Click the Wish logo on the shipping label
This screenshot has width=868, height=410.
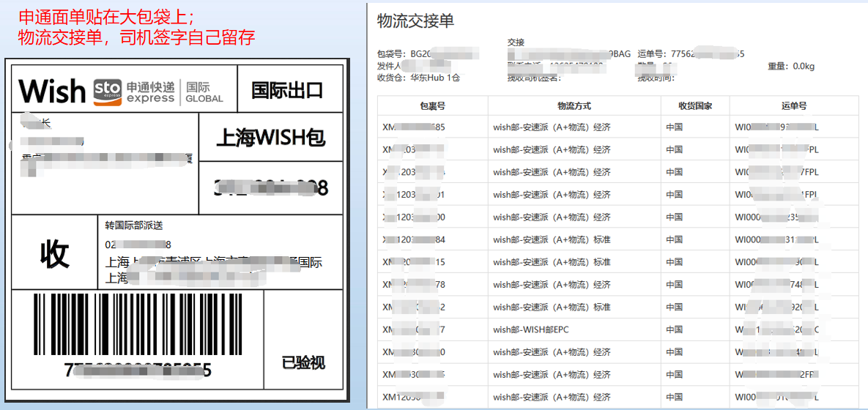coord(52,92)
